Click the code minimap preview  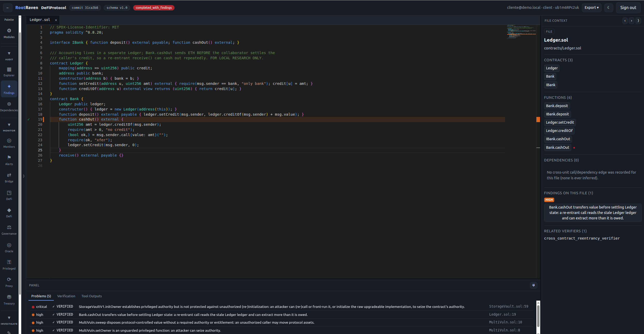tap(521, 32)
